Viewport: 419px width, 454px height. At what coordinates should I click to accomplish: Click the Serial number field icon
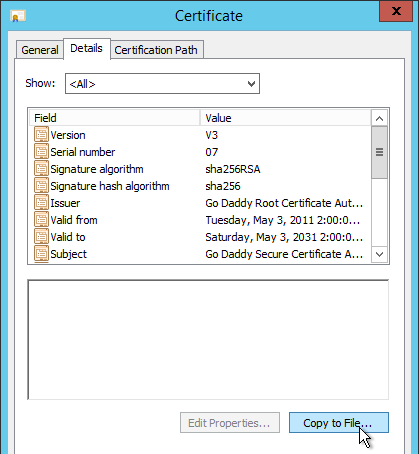coord(41,152)
